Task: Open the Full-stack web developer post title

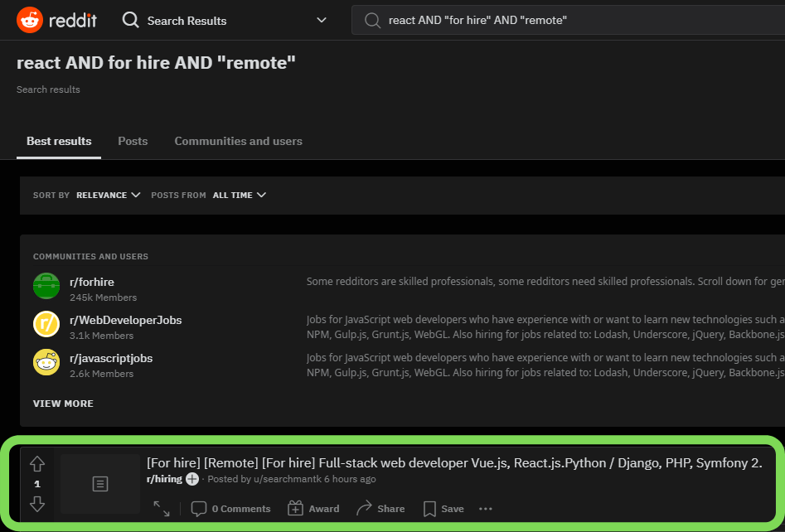Action: click(454, 463)
